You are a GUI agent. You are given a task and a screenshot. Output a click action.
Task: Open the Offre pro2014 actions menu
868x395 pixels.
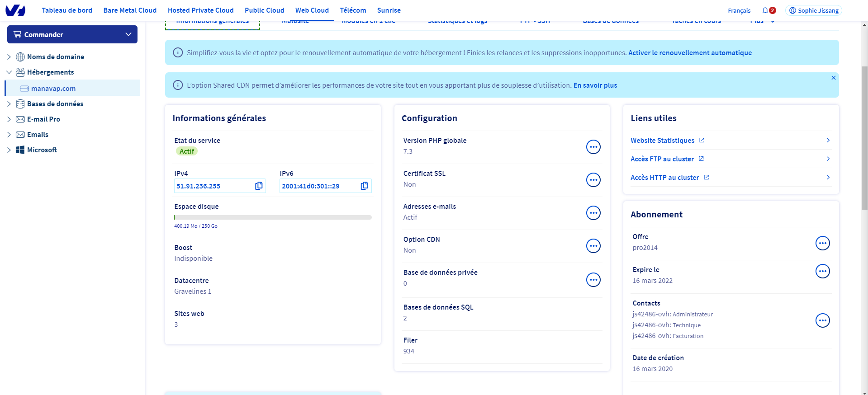tap(822, 243)
